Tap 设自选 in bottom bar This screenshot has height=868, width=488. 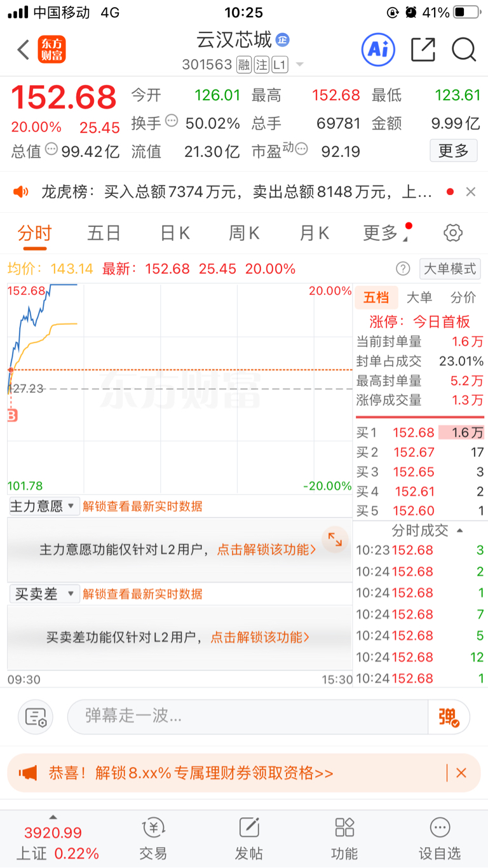click(440, 839)
